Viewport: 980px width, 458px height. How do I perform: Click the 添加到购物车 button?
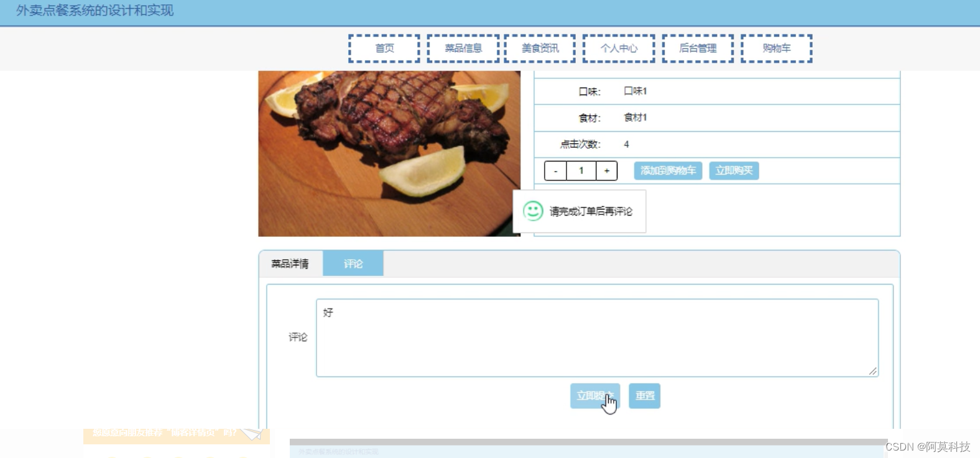point(668,171)
